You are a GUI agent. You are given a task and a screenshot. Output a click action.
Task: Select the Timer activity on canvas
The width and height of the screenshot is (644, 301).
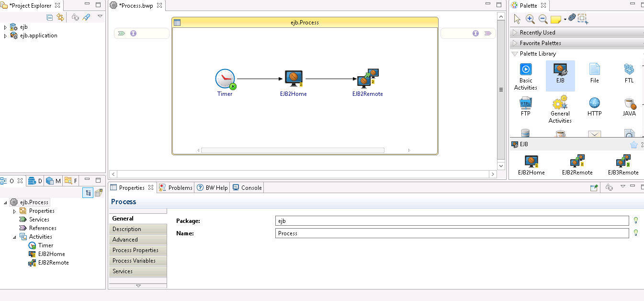(x=225, y=80)
